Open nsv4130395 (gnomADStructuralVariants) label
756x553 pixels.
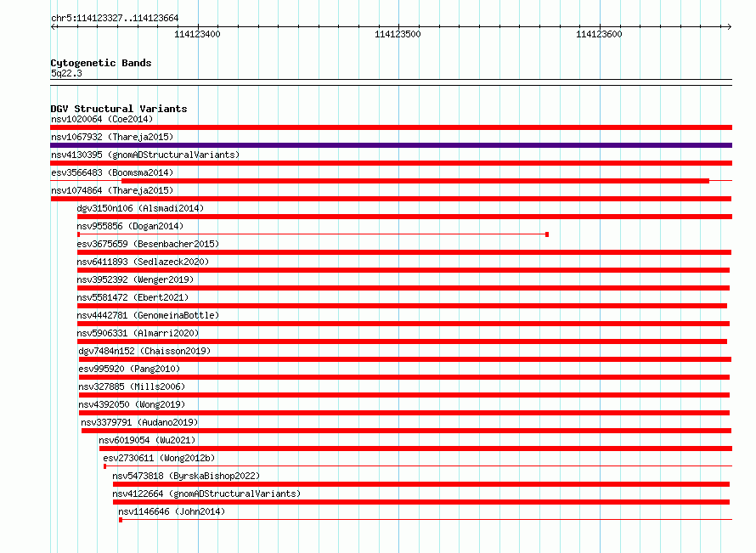coord(145,155)
